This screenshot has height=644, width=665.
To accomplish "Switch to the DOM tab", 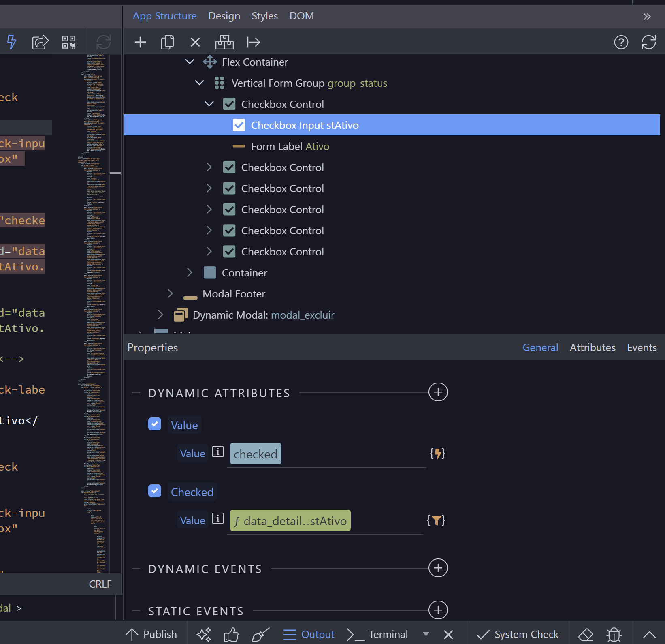I will [302, 16].
